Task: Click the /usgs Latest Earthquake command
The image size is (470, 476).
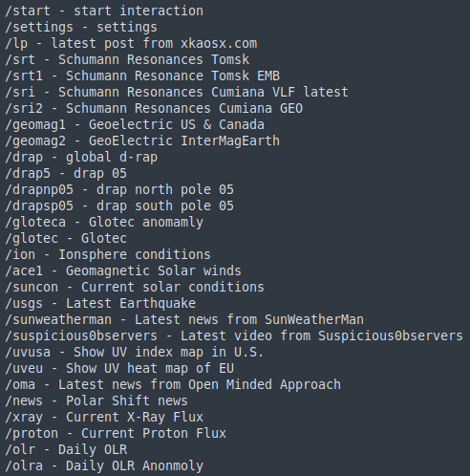Action: pos(100,304)
